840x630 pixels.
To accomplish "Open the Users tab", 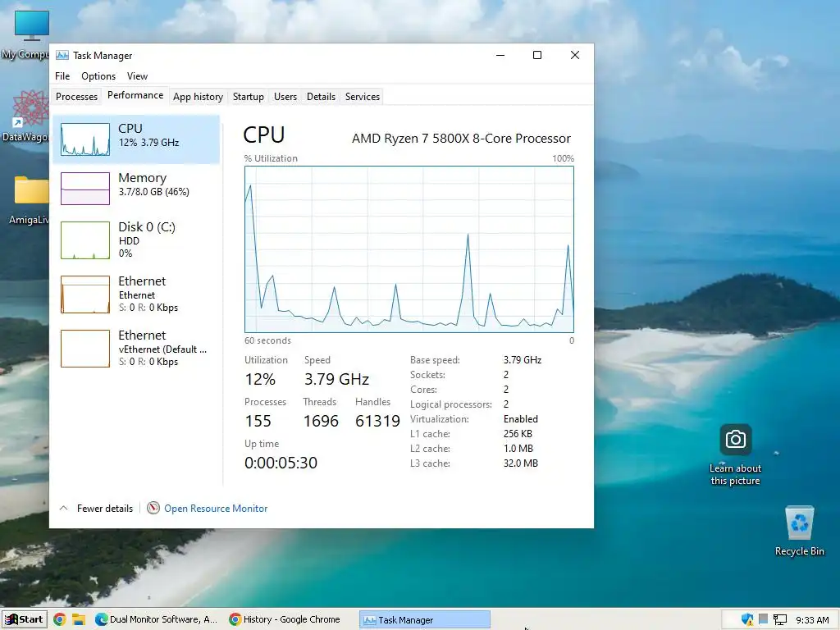I will tap(285, 97).
